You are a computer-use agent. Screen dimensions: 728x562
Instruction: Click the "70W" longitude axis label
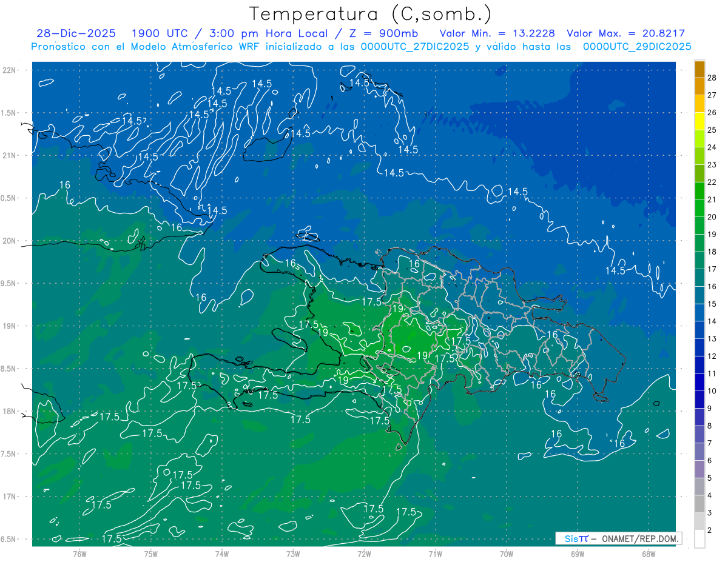click(507, 554)
